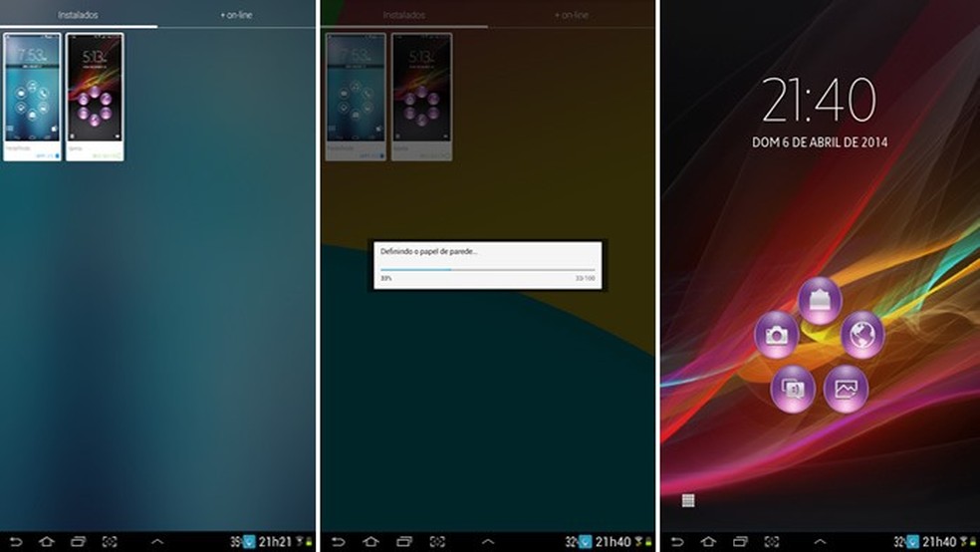Tap screenshot capture icon on right screen navigation bar
The width and height of the screenshot is (980, 552).
(x=772, y=541)
